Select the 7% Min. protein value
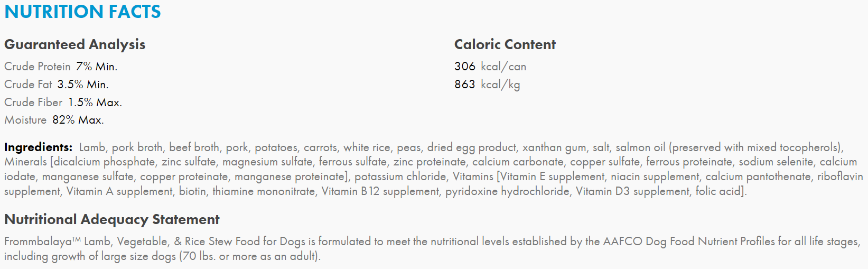The width and height of the screenshot is (868, 269). [97, 67]
